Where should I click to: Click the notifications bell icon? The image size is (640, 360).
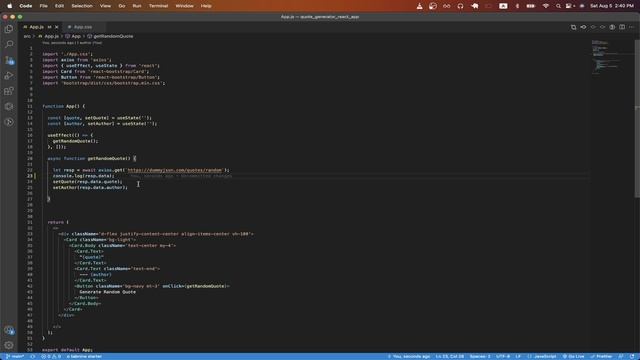pyautogui.click(x=632, y=356)
